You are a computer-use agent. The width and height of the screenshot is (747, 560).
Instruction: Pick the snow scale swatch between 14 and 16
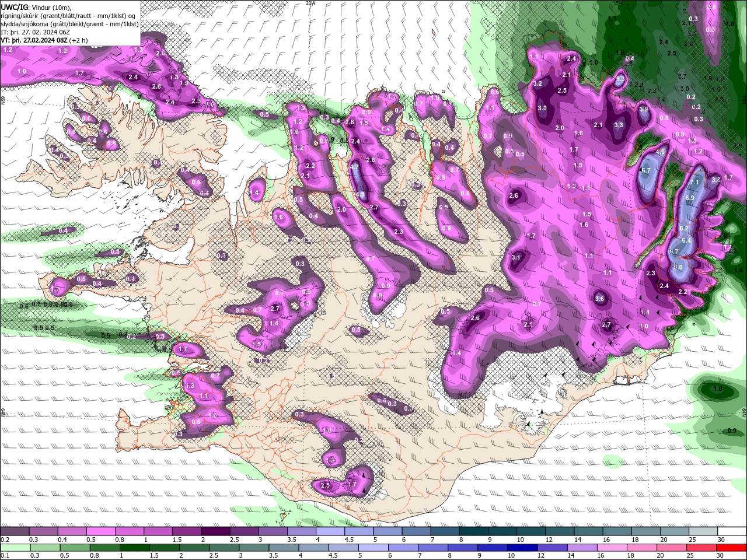[589, 531]
